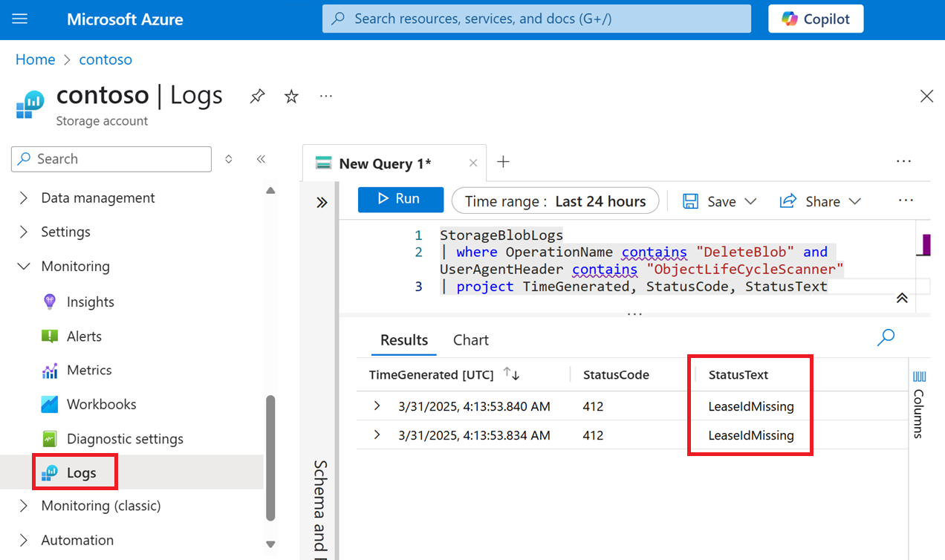Expand the Data management section
This screenshot has height=560, width=945.
pyautogui.click(x=97, y=198)
